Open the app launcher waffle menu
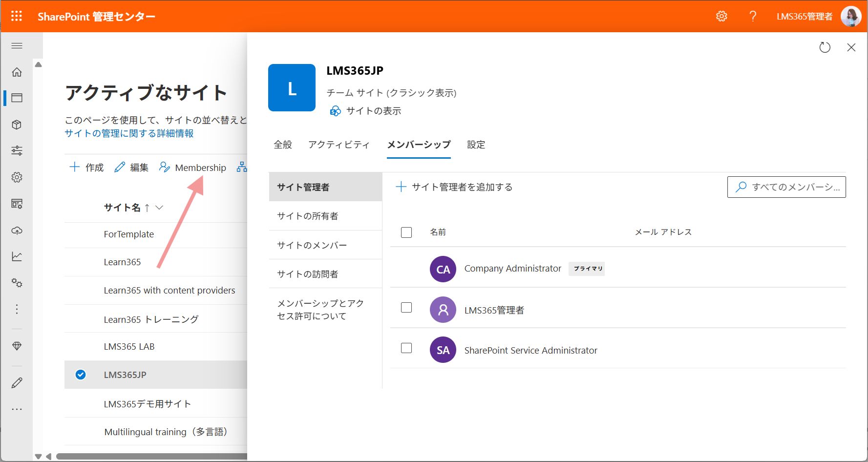868x462 pixels. click(17, 16)
